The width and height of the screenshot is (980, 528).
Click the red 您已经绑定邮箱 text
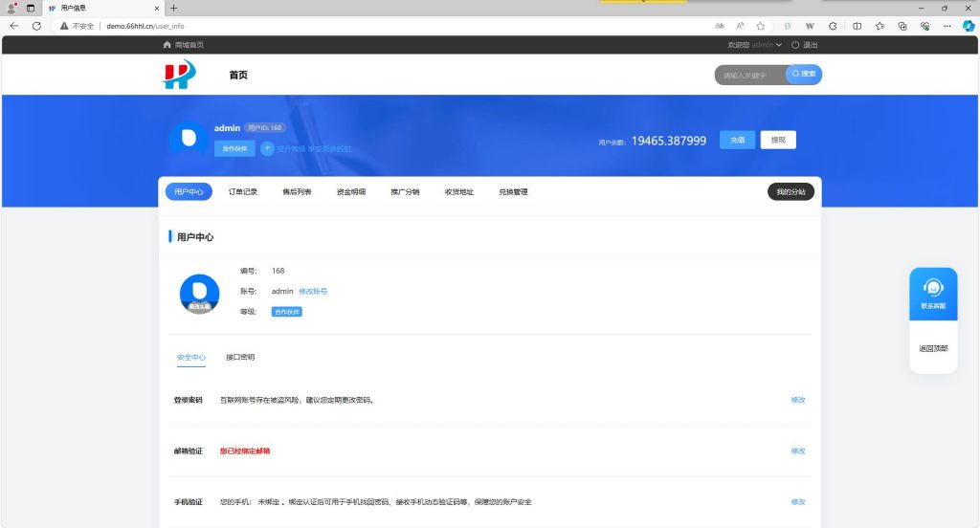click(245, 451)
